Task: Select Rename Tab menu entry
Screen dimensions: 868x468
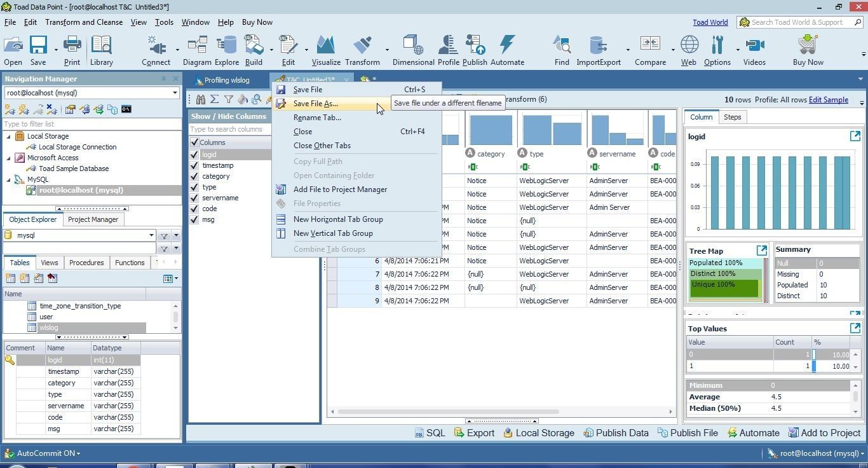Action: tap(356, 118)
